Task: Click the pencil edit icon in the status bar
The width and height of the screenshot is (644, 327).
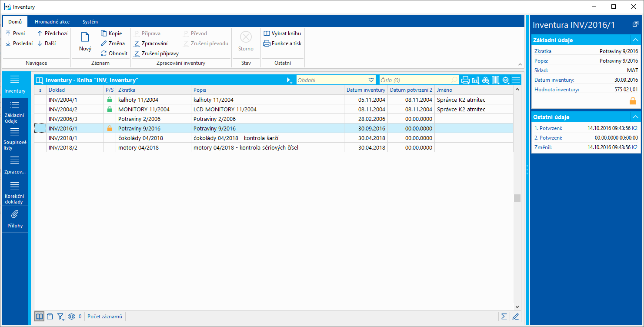Action: pos(516,317)
